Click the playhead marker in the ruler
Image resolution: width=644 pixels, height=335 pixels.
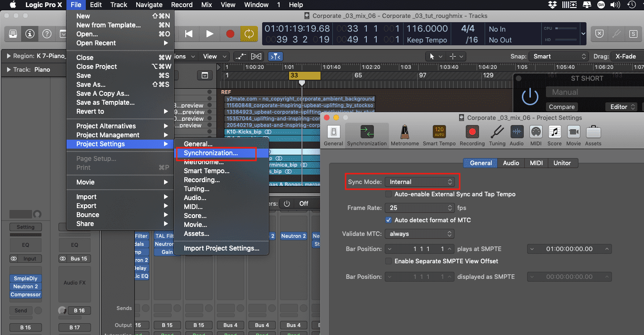(x=302, y=83)
